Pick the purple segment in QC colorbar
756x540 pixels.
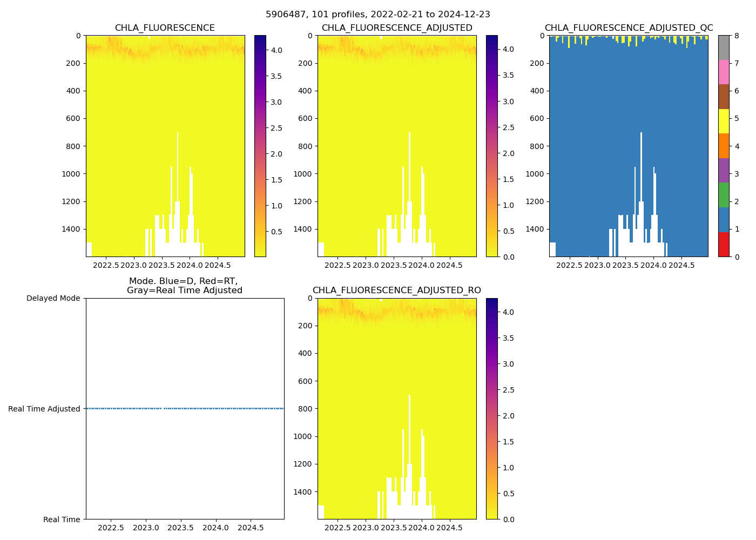pyautogui.click(x=724, y=170)
